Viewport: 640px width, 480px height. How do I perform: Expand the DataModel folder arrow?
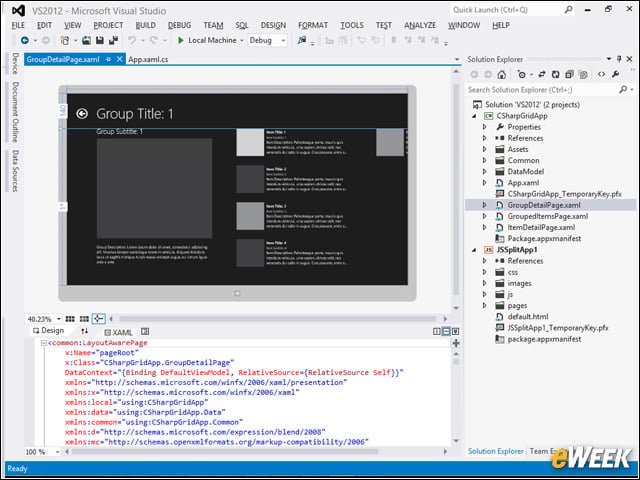pyautogui.click(x=484, y=172)
